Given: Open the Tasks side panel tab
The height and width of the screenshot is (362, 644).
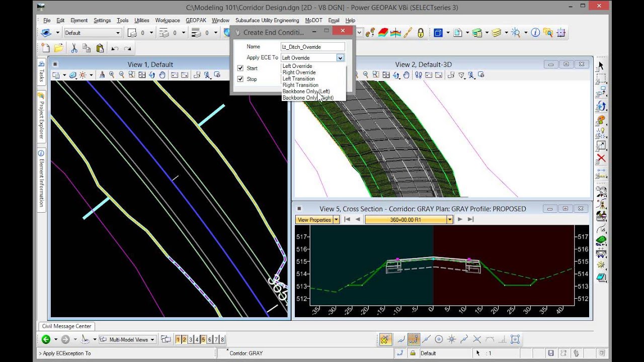Looking at the screenshot, I should (41, 71).
